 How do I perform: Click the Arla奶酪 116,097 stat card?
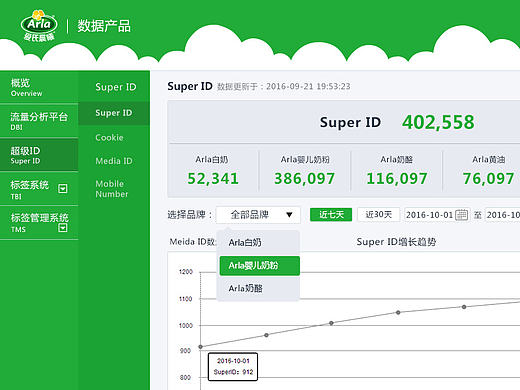pyautogui.click(x=397, y=171)
